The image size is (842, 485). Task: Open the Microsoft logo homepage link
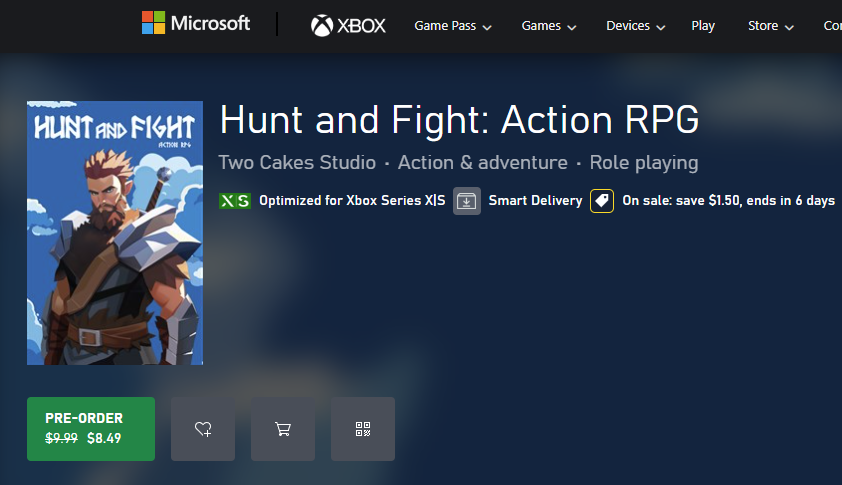point(196,23)
